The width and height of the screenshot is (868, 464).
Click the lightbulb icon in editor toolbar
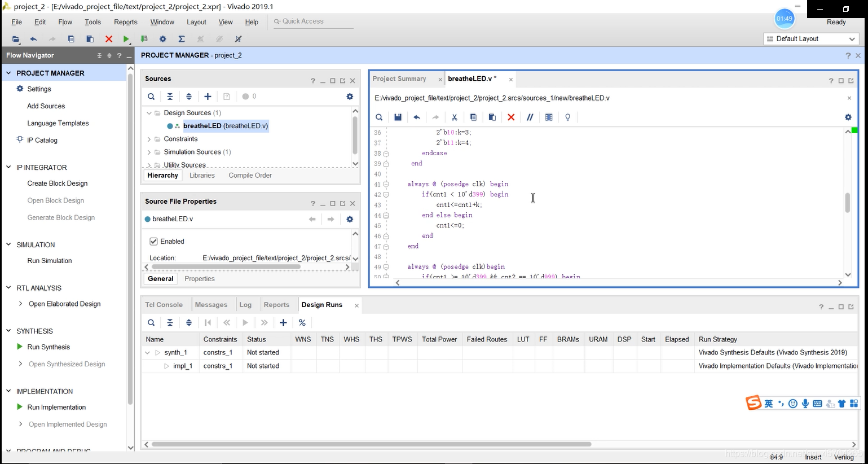click(x=568, y=117)
